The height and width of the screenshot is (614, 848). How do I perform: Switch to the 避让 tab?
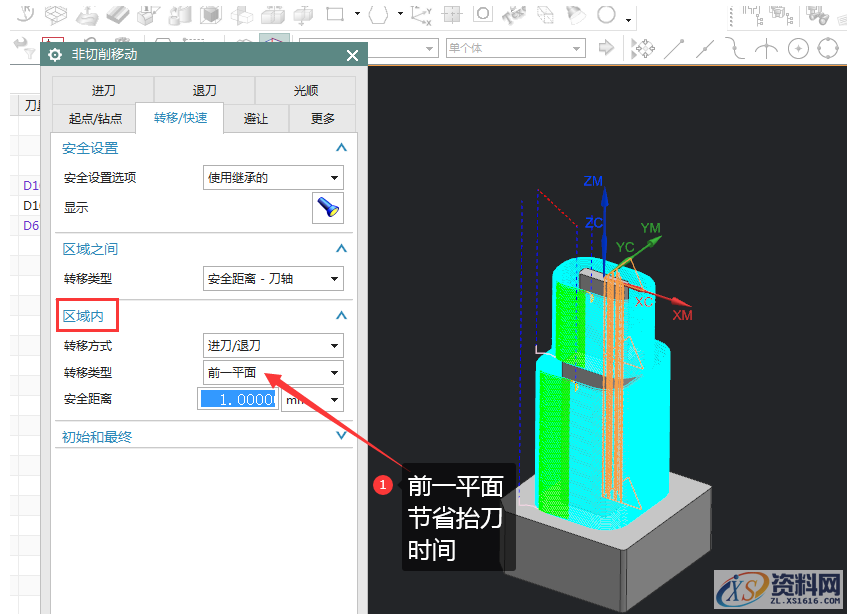[x=255, y=117]
